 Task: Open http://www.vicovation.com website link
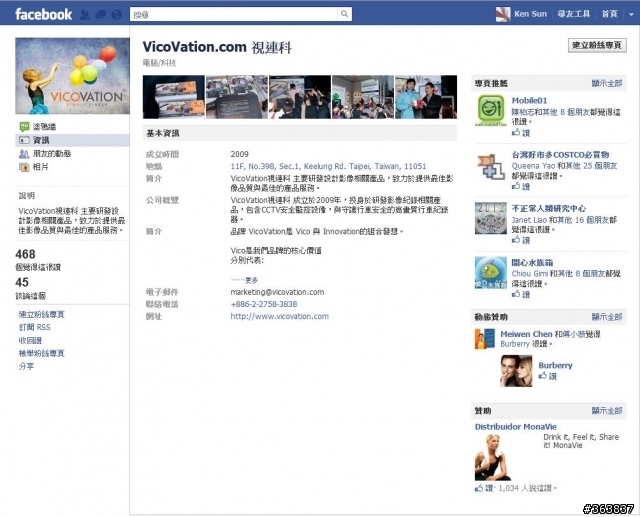tap(280, 316)
